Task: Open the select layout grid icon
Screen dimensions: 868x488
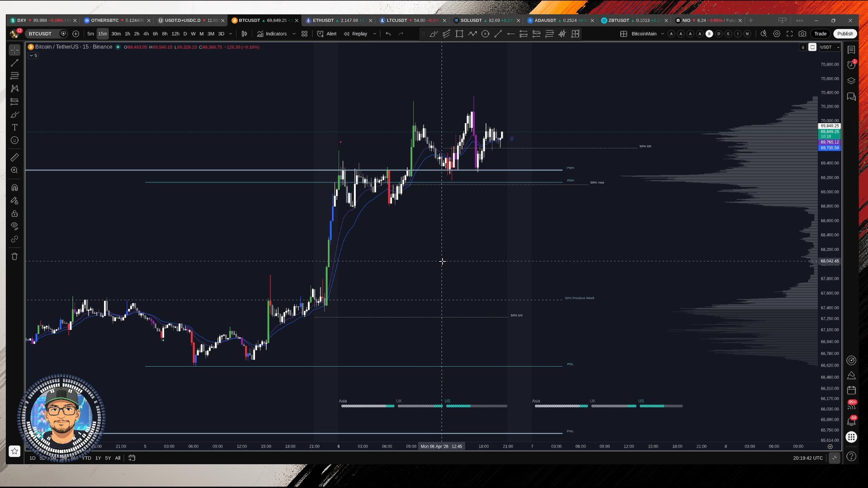Action: pos(623,34)
